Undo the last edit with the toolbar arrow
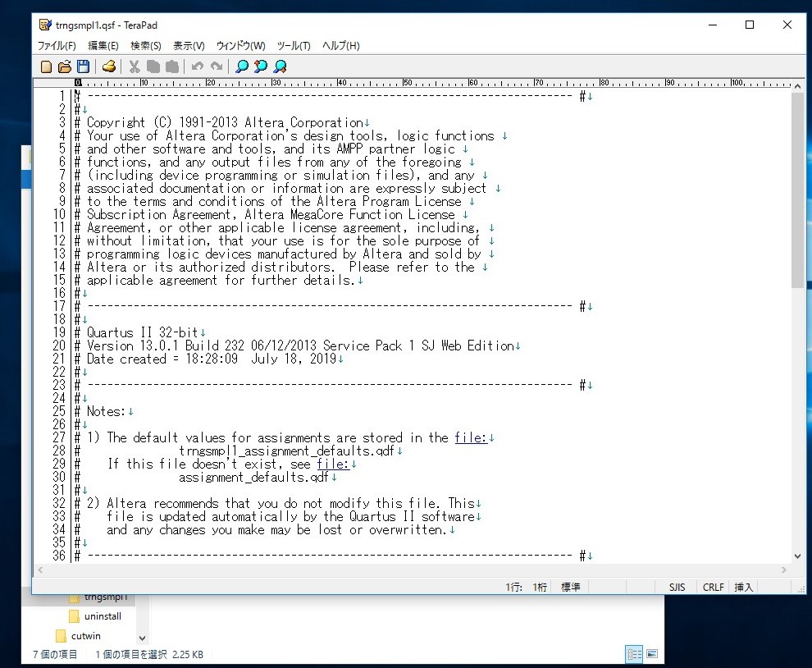 [x=198, y=66]
